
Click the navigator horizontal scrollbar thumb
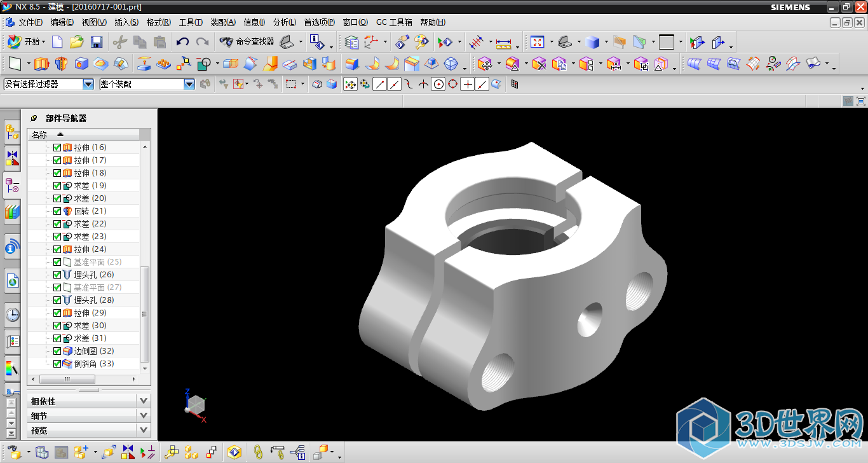point(67,379)
